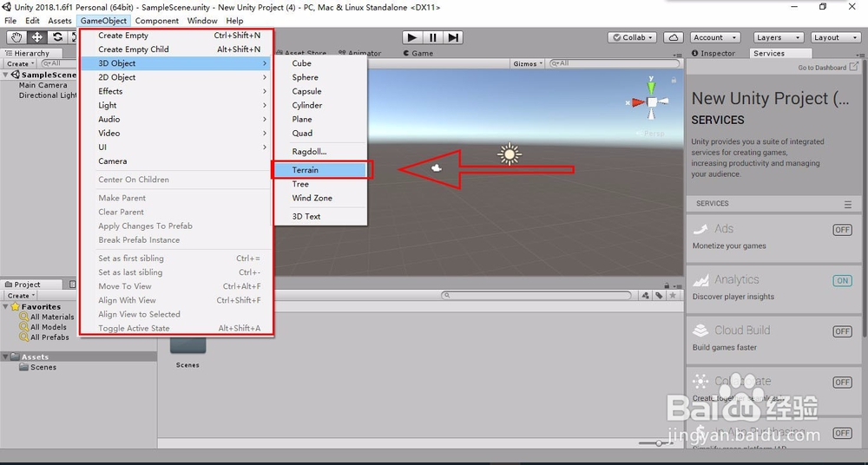Click the green Y axis cone on the scene gizmo

[x=652, y=88]
